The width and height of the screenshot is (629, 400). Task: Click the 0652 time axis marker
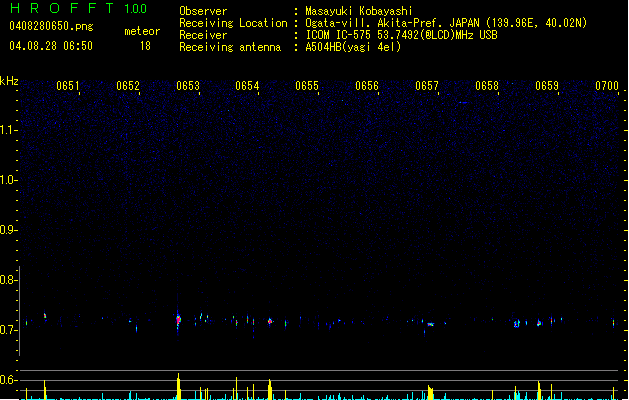point(128,86)
